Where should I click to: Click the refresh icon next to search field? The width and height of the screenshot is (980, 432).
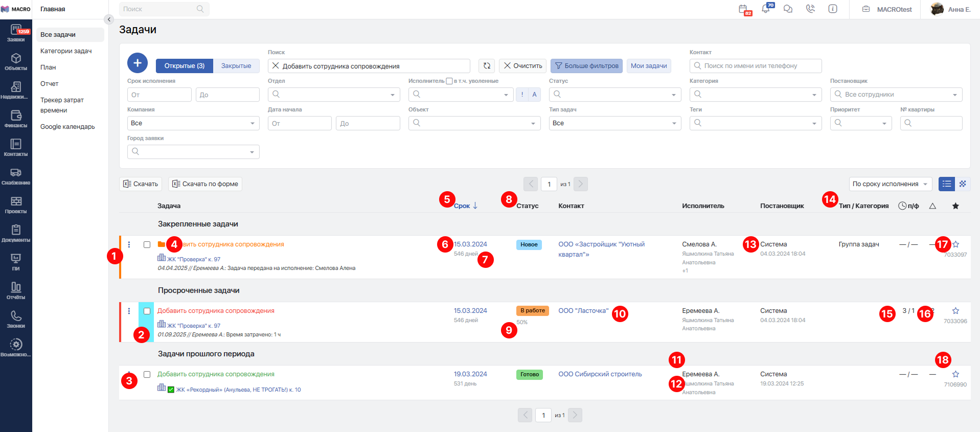click(487, 66)
